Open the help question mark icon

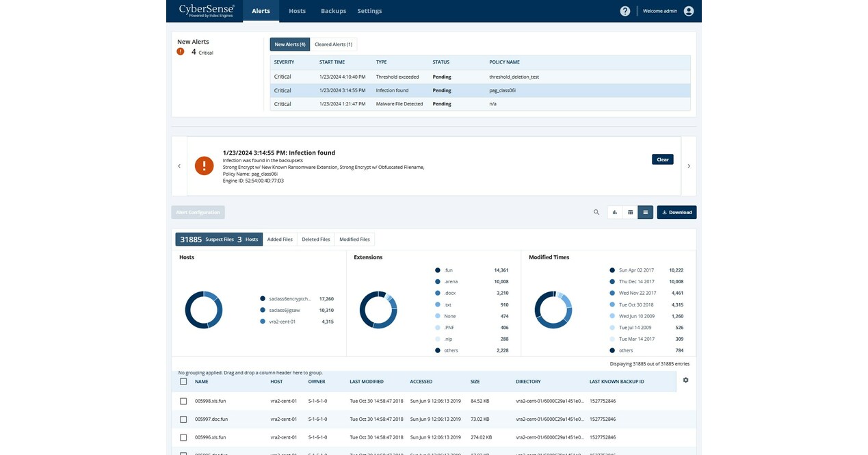624,10
